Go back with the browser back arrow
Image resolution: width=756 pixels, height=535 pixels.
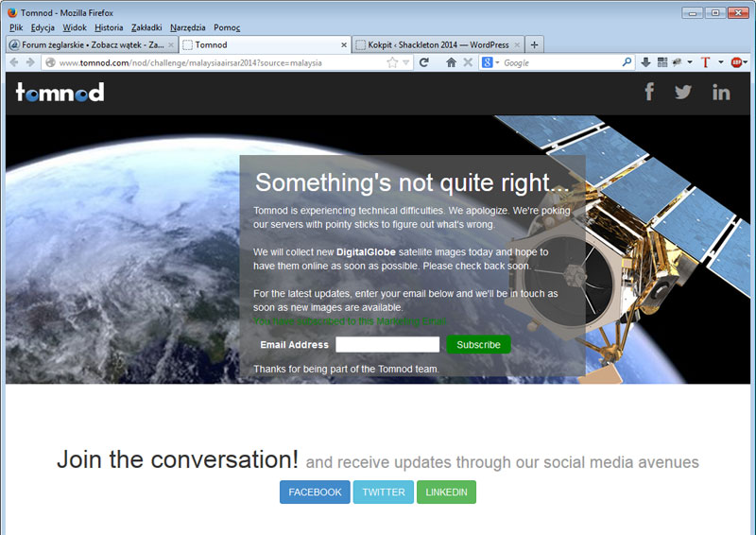(14, 62)
